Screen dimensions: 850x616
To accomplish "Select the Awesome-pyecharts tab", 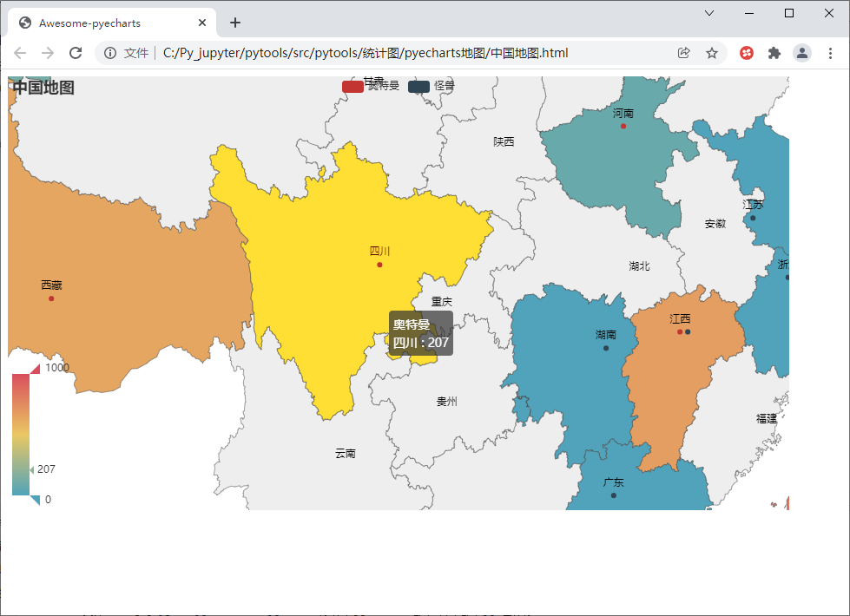I will [112, 23].
